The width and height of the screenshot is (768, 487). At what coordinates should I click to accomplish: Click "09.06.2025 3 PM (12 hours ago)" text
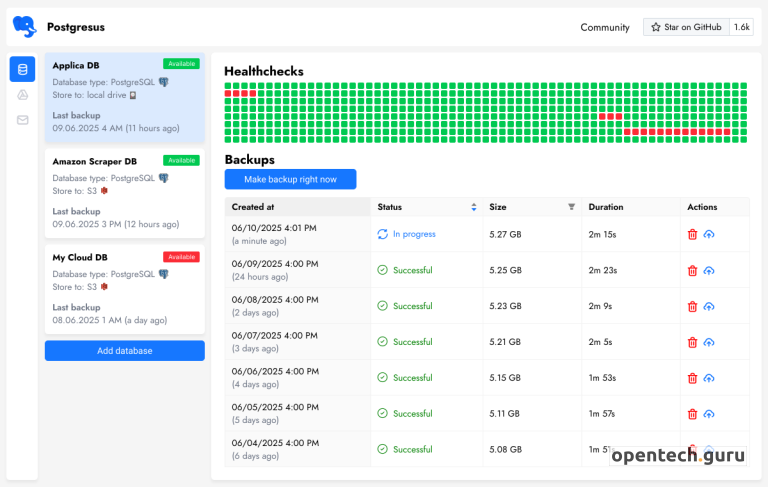click(116, 224)
